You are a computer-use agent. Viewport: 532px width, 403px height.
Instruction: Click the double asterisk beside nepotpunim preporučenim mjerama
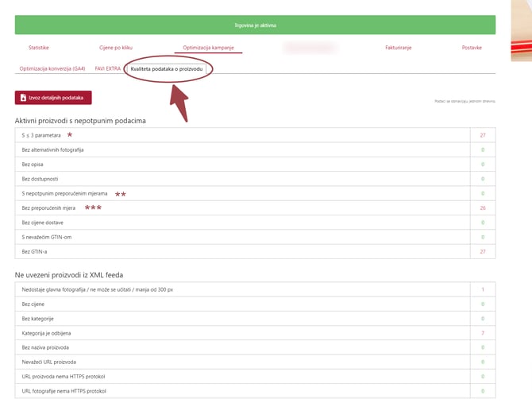click(121, 194)
